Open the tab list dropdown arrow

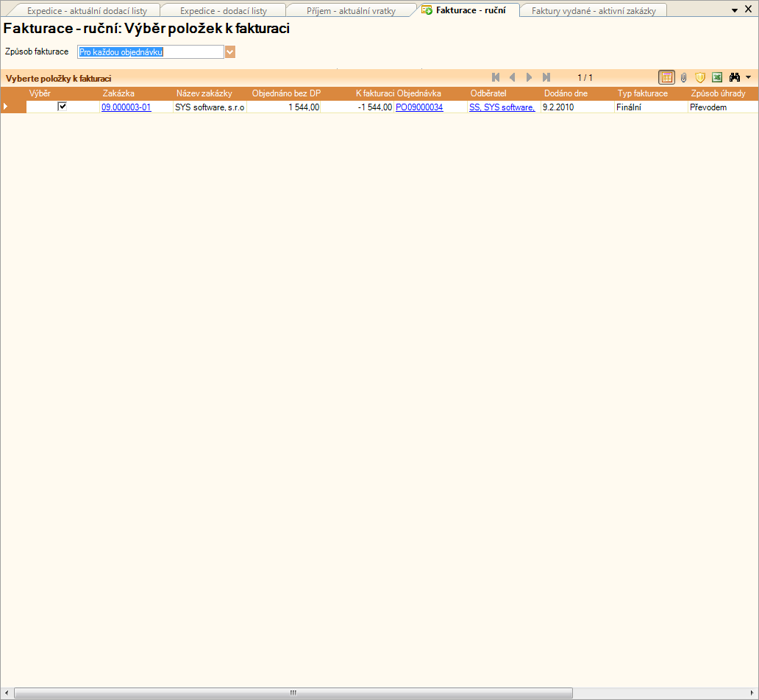(735, 10)
